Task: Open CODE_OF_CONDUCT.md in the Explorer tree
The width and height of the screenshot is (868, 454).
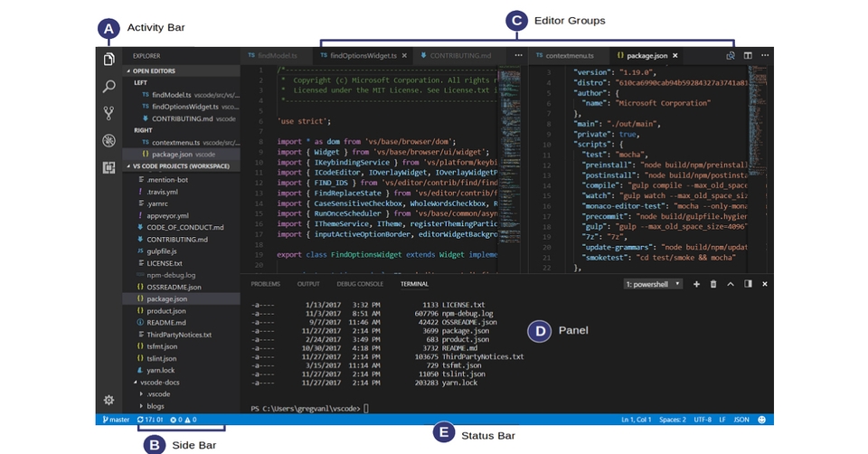Action: coord(181,227)
